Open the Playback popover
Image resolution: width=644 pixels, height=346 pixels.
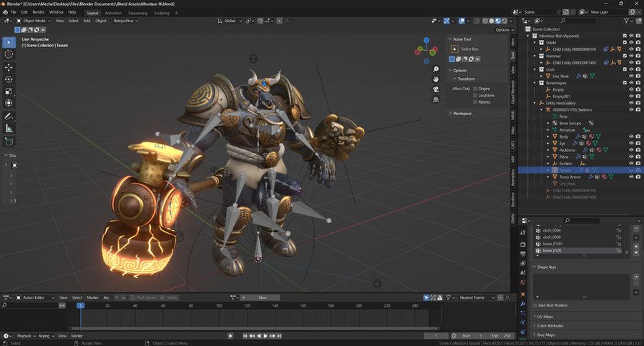pyautogui.click(x=26, y=336)
